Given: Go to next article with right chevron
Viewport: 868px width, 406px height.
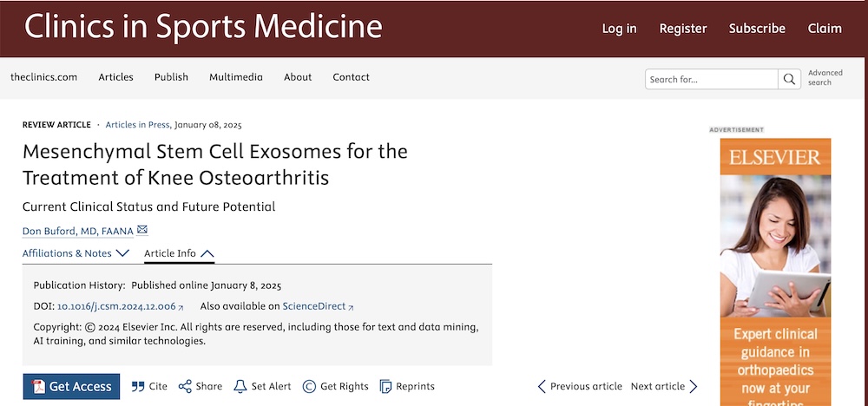Looking at the screenshot, I should point(693,386).
